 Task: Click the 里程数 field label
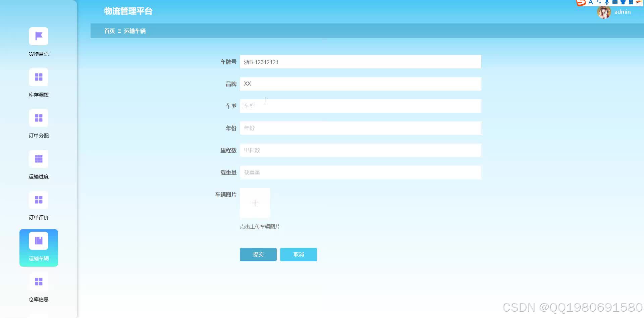(228, 150)
